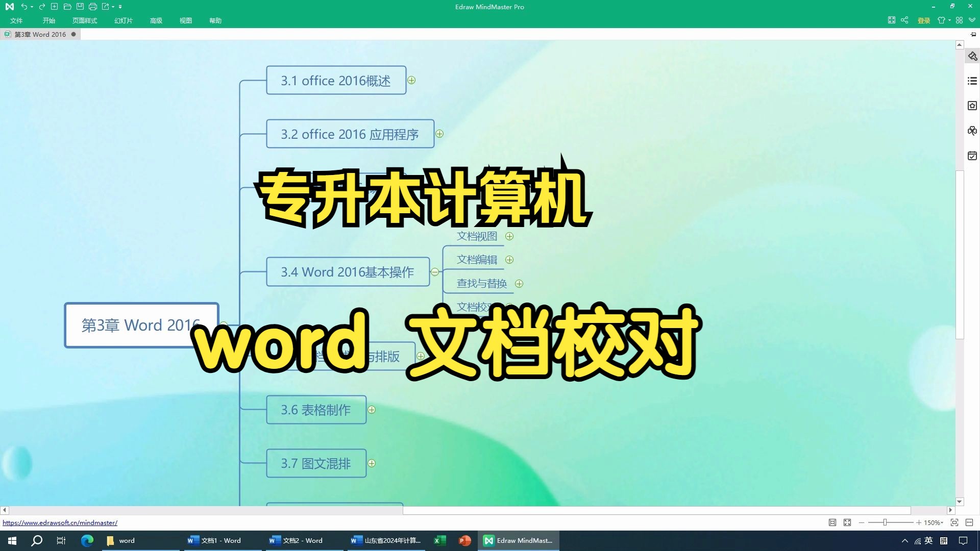Viewport: 980px width, 551px height.
Task: Select the 3.4 Word 2016基本操作 topic node
Action: click(348, 272)
